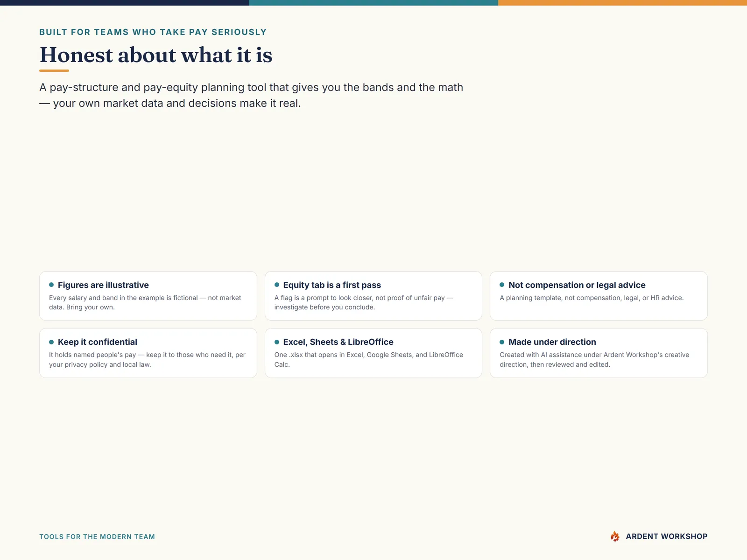Viewport: 747px width, 560px height.
Task: Click the Honest about what it is headline
Action: point(156,55)
